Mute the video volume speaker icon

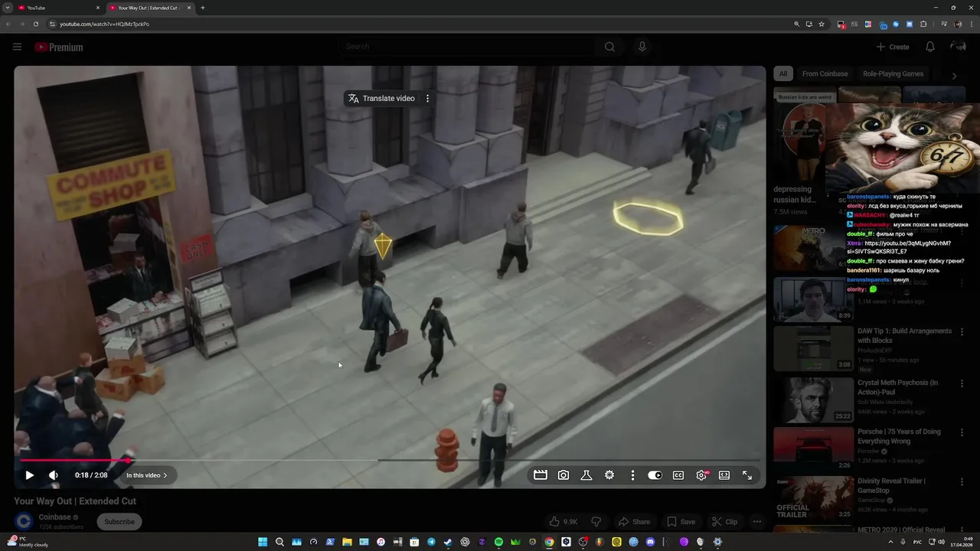click(53, 475)
